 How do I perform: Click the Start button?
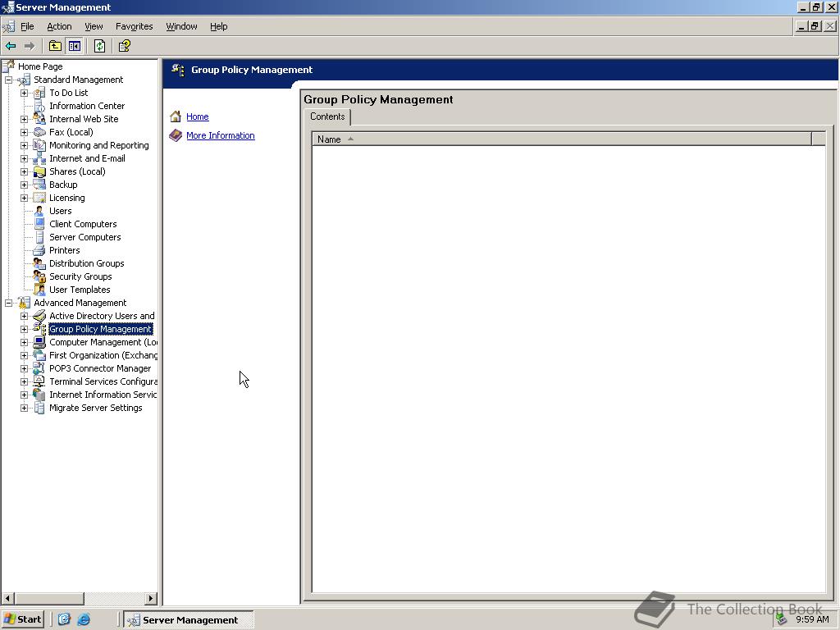click(22, 619)
